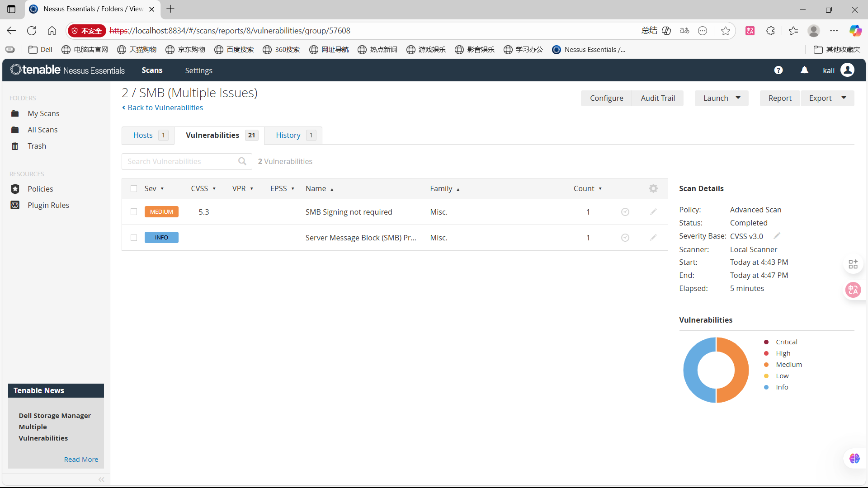Open the help question mark icon
Screen dimensions: 868x488
tap(778, 70)
